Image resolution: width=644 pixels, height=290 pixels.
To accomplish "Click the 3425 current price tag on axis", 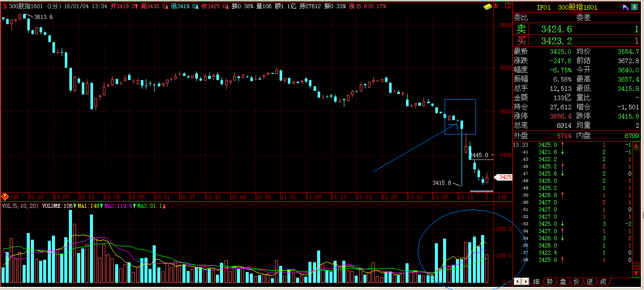I will coord(504,177).
